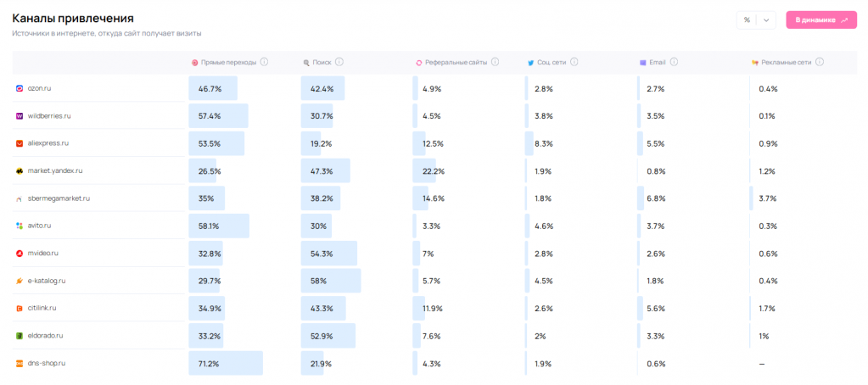868x385 pixels.
Task: Click mvideo.ru search value 54.3%
Action: click(322, 254)
